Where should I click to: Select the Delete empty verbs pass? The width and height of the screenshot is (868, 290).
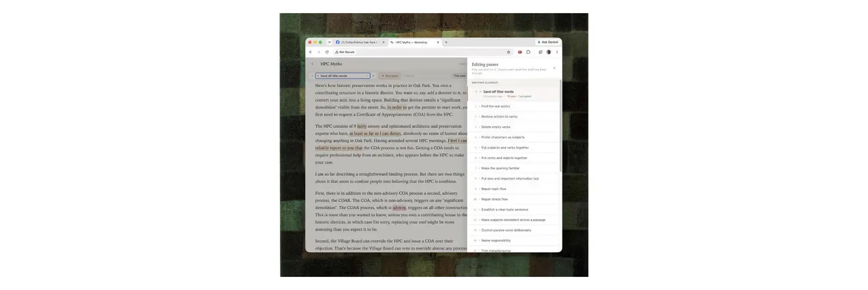(x=514, y=127)
